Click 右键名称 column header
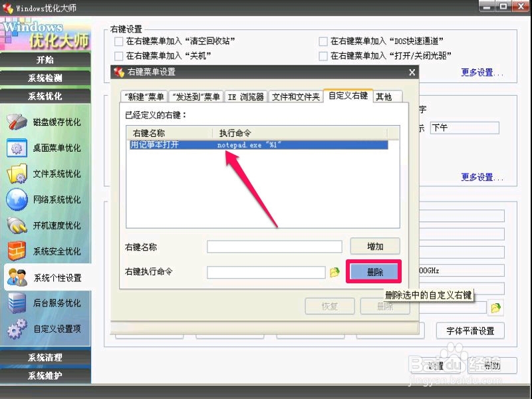The height and width of the screenshot is (399, 532). pos(170,133)
